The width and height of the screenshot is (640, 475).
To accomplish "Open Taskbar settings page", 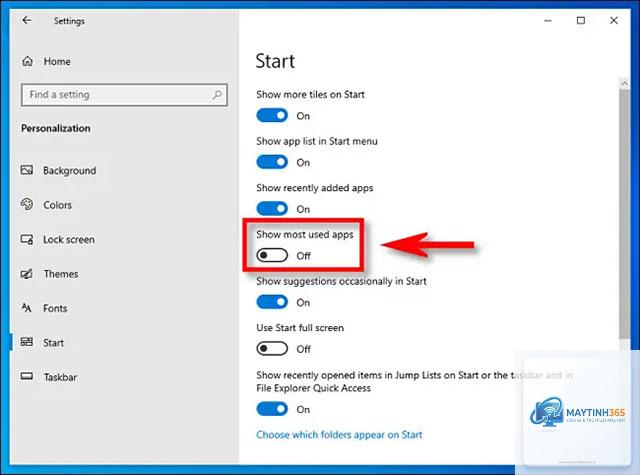I will 60,377.
